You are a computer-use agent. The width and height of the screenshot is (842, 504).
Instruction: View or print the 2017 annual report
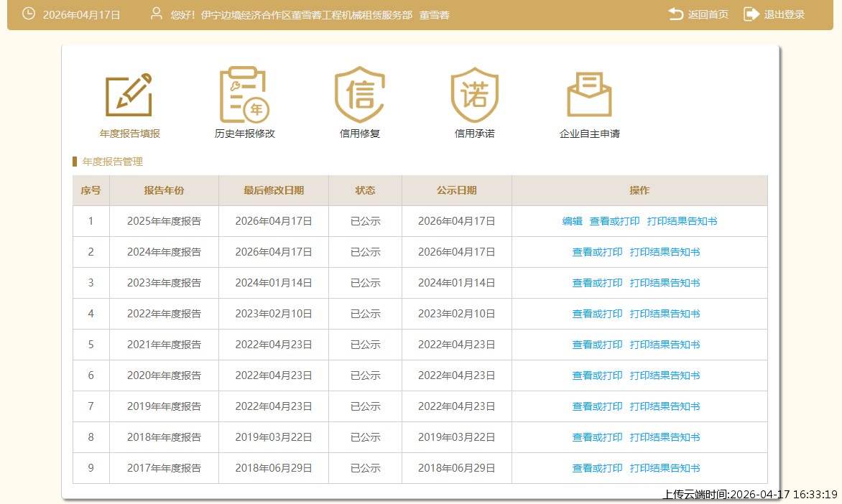[597, 468]
